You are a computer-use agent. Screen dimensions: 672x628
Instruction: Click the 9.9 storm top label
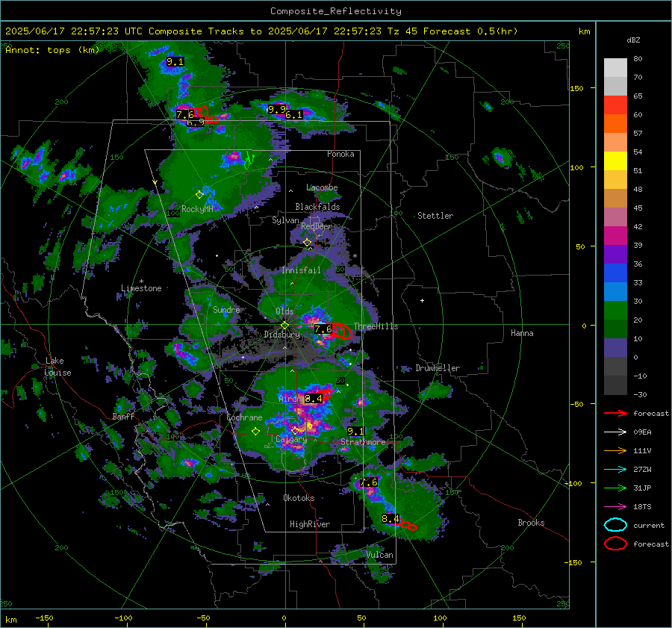coord(276,109)
